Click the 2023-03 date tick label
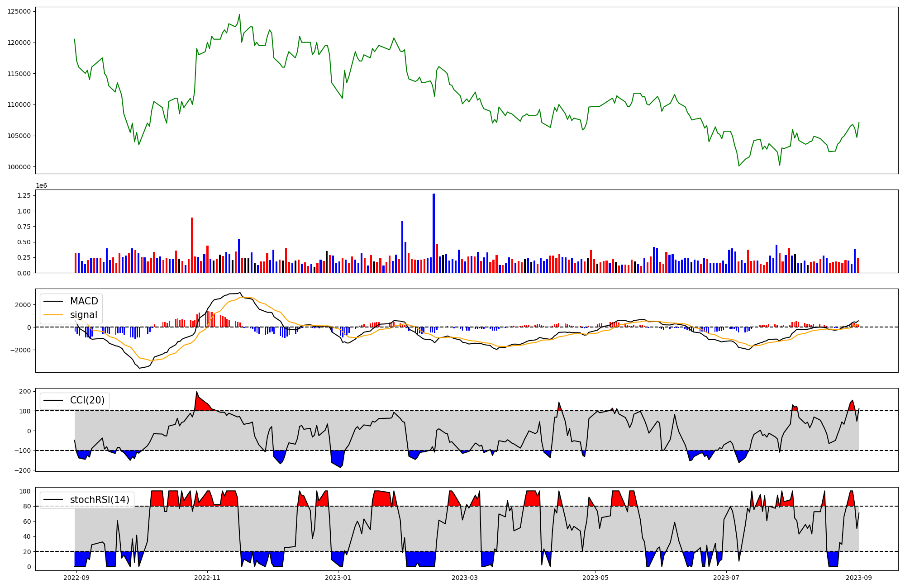Image resolution: width=905 pixels, height=588 pixels. (x=465, y=578)
